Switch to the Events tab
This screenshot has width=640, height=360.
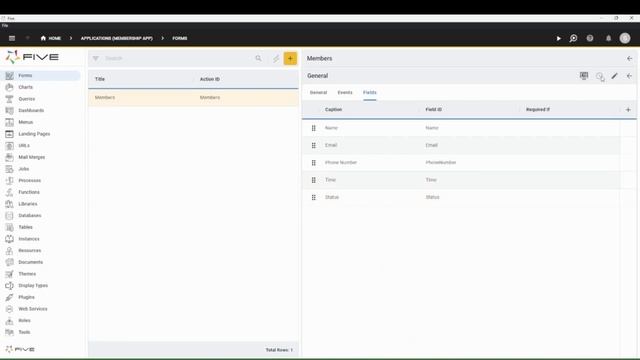click(345, 93)
